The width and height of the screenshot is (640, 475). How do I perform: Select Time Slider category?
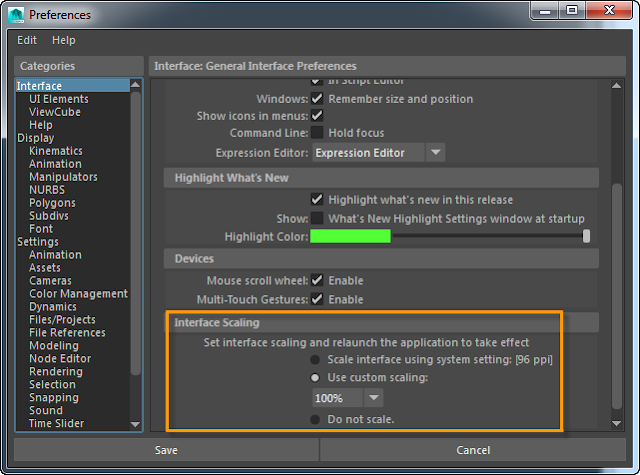pos(56,424)
